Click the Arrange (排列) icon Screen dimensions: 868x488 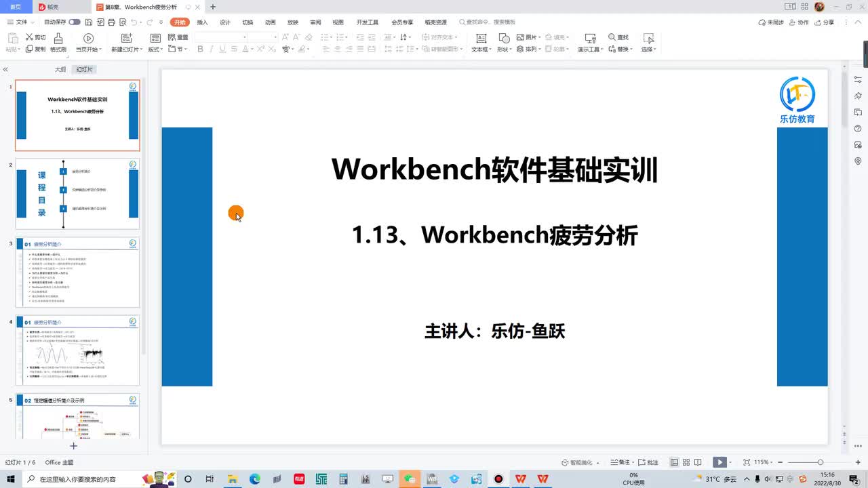520,49
